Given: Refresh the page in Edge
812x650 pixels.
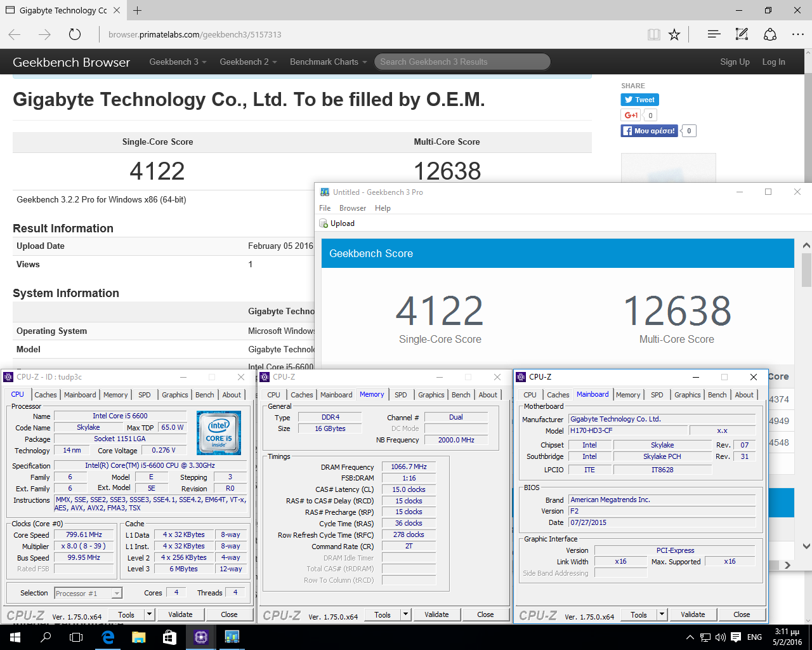Looking at the screenshot, I should (75, 34).
